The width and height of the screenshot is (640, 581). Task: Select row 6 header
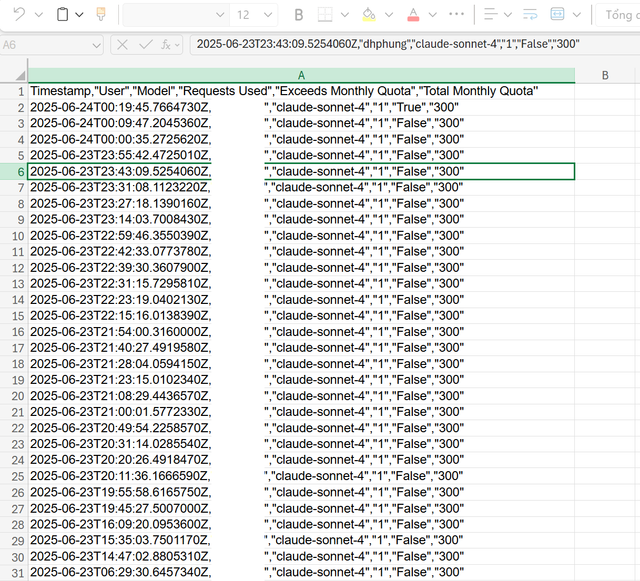[13, 171]
